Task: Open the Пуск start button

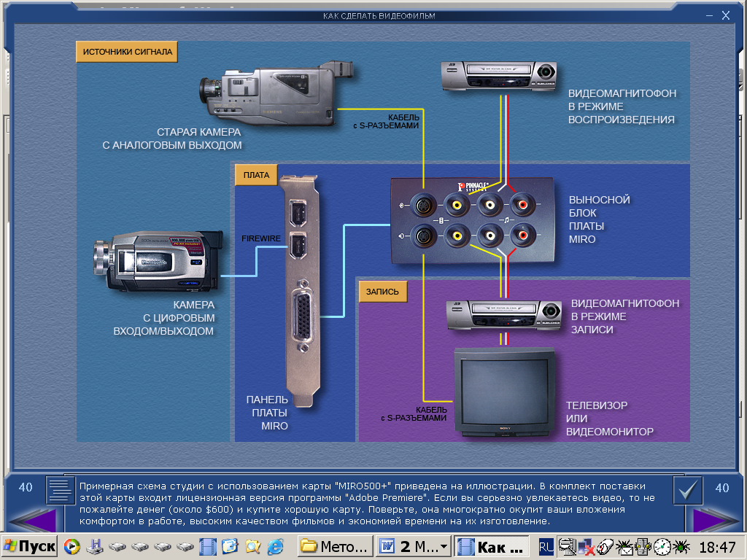Action: [x=29, y=547]
